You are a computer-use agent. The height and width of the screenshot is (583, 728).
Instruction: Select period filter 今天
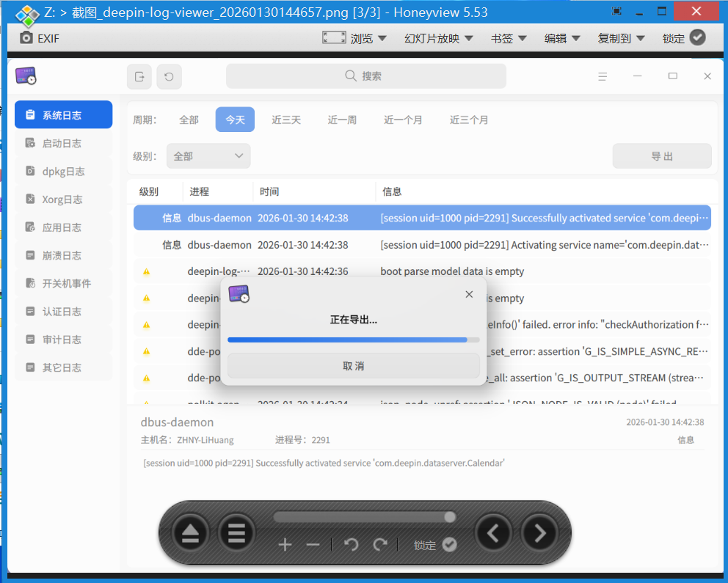pos(235,120)
